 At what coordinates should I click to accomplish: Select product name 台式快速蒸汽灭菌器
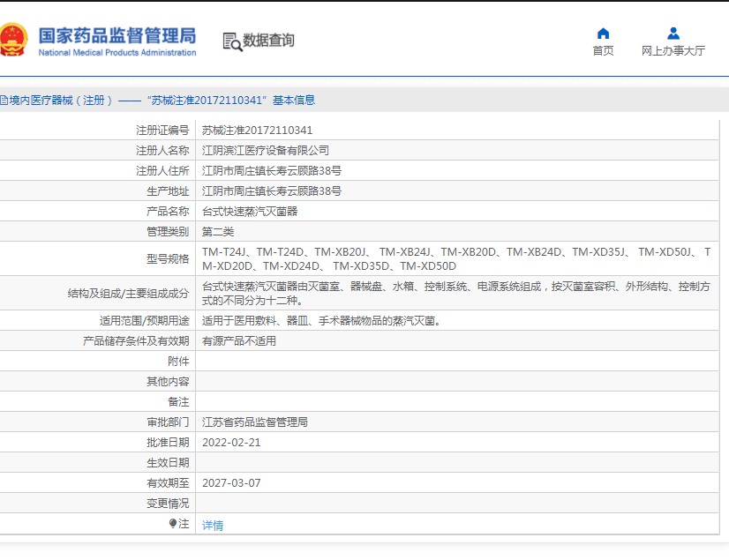click(250, 212)
